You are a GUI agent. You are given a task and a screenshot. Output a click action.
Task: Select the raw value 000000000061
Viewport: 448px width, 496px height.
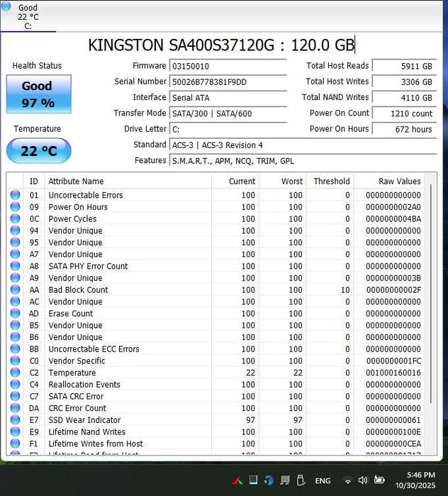pyautogui.click(x=393, y=420)
